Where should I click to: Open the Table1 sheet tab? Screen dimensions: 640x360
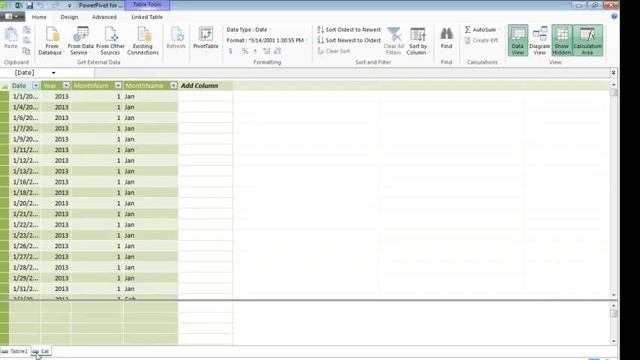pos(15,351)
